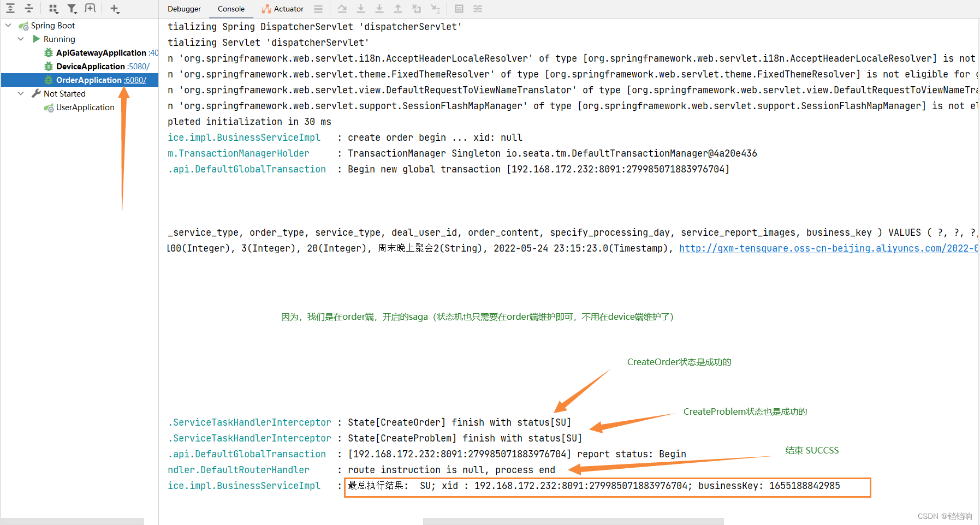980x525 pixels.
Task: Open the Group By options icon
Action: [53, 8]
